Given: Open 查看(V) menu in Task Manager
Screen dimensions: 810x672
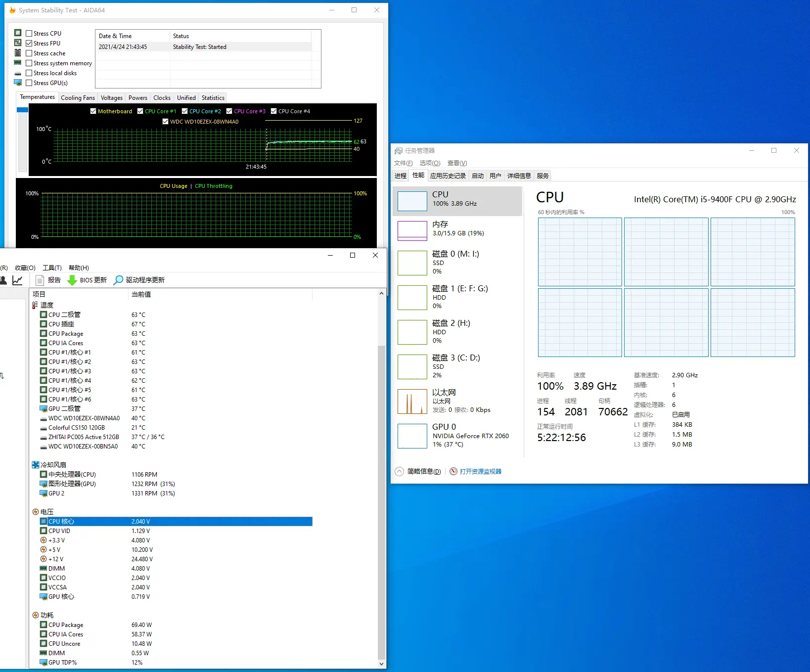Looking at the screenshot, I should pos(457,163).
